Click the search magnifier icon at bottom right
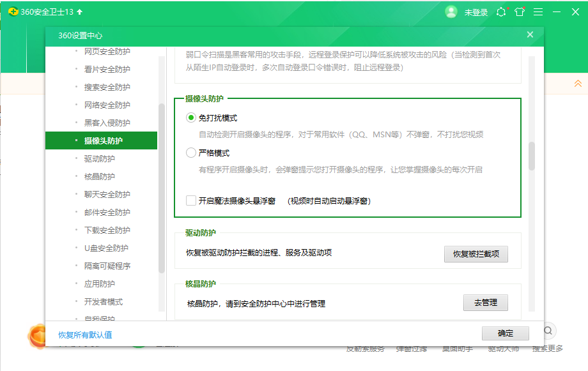This screenshot has height=371, width=588. tap(548, 331)
